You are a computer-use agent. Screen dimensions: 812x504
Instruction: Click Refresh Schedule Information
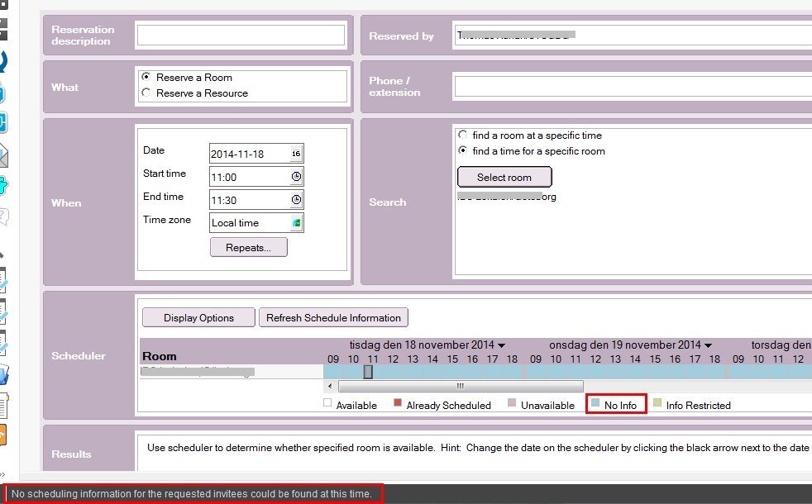(333, 317)
